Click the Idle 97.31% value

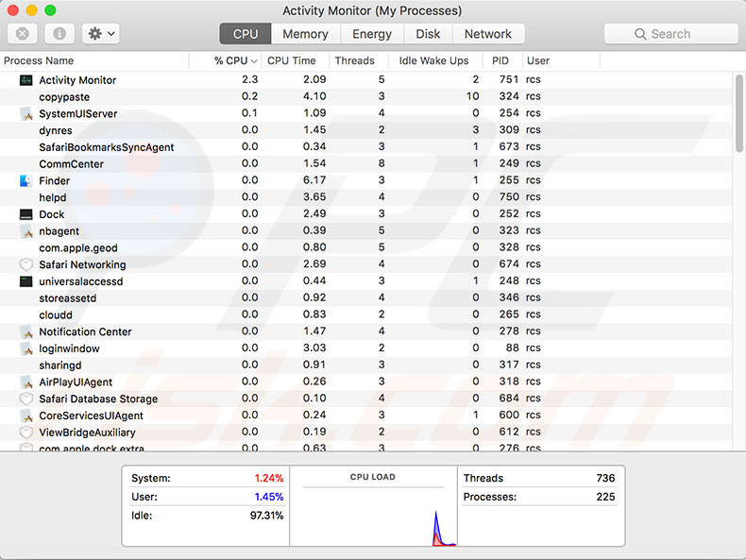click(266, 516)
